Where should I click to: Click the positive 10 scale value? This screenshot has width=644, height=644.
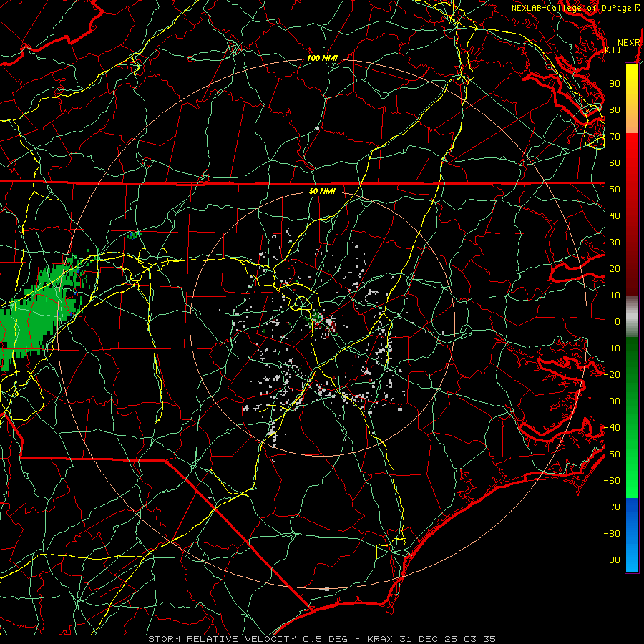point(615,296)
